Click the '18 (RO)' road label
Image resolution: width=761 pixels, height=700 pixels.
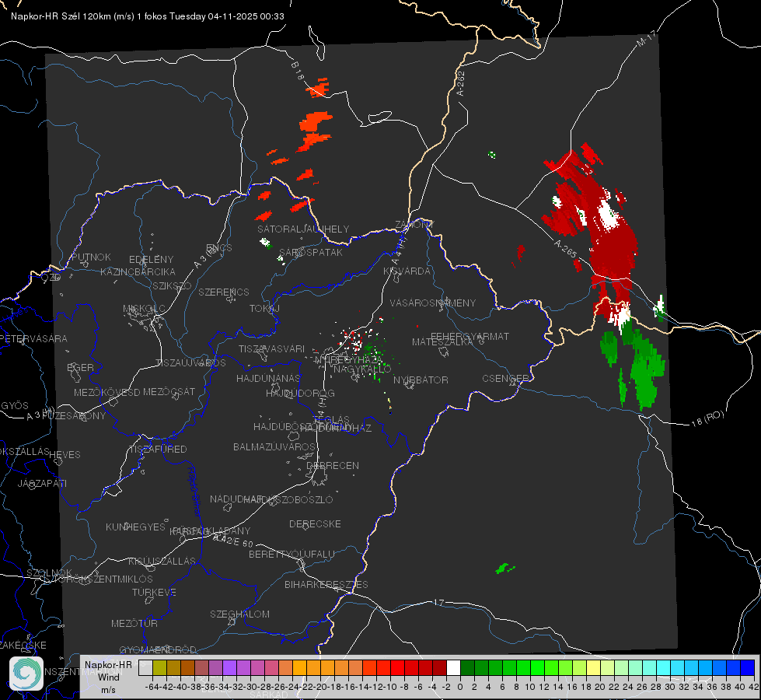pyautogui.click(x=707, y=418)
